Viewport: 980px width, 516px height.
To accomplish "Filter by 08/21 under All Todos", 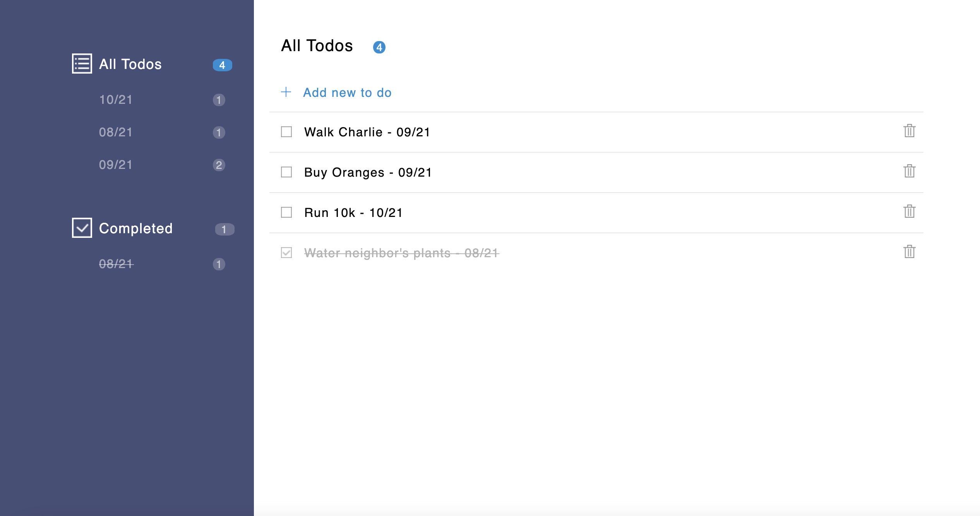I will coord(116,132).
